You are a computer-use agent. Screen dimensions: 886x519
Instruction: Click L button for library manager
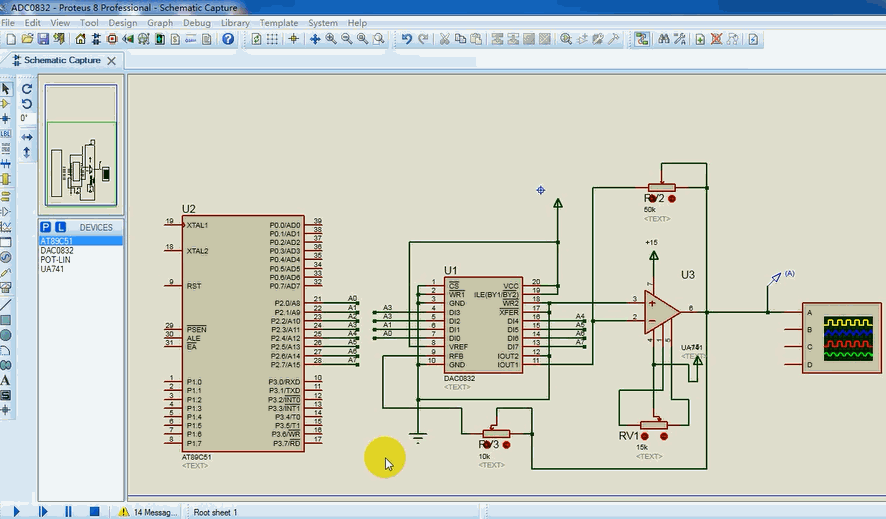[x=60, y=227]
